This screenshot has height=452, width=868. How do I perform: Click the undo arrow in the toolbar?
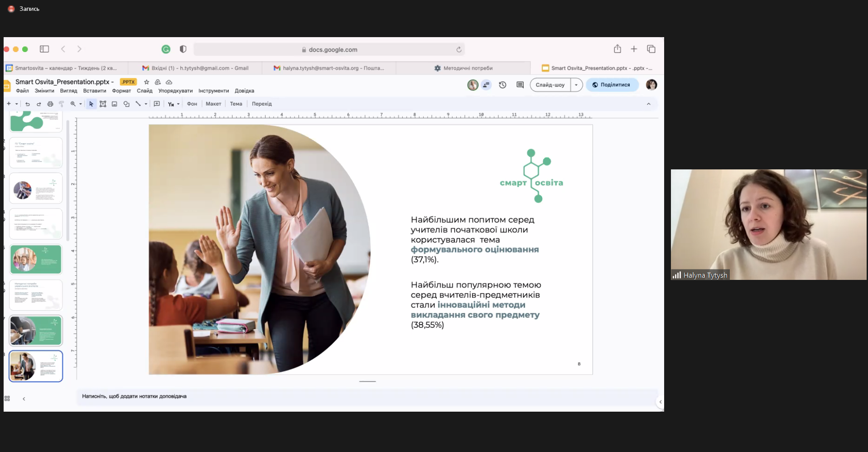point(27,104)
